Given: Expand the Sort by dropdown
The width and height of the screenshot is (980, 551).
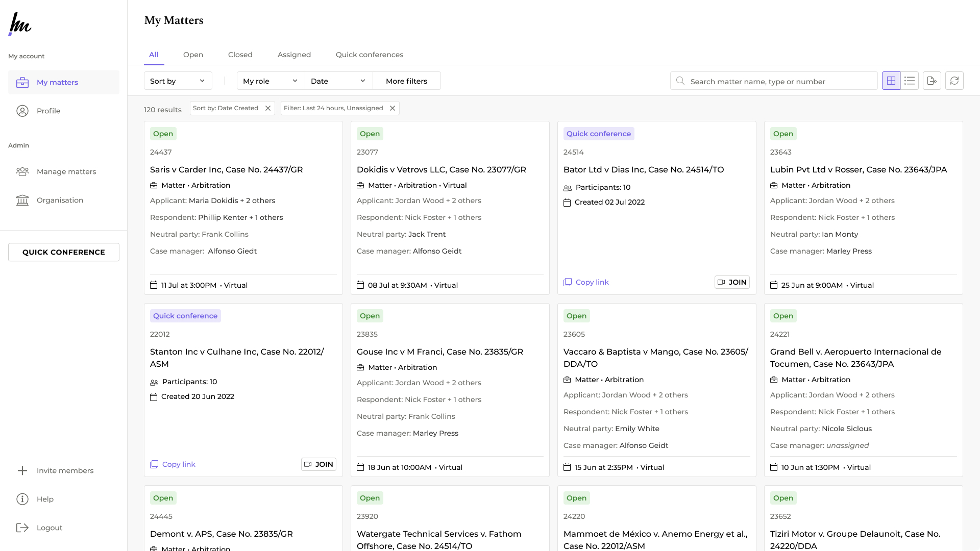Looking at the screenshot, I should click(x=178, y=81).
